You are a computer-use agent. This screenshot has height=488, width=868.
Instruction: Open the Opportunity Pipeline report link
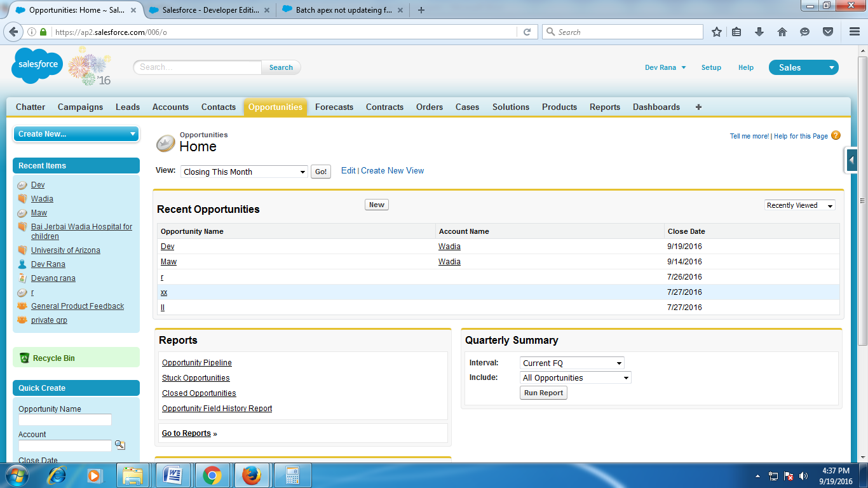click(x=197, y=363)
